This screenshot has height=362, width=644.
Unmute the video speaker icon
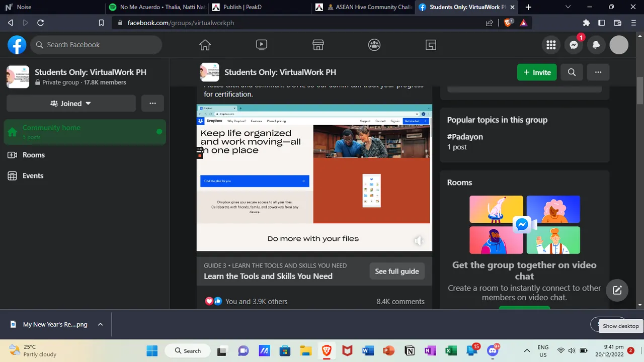point(419,241)
